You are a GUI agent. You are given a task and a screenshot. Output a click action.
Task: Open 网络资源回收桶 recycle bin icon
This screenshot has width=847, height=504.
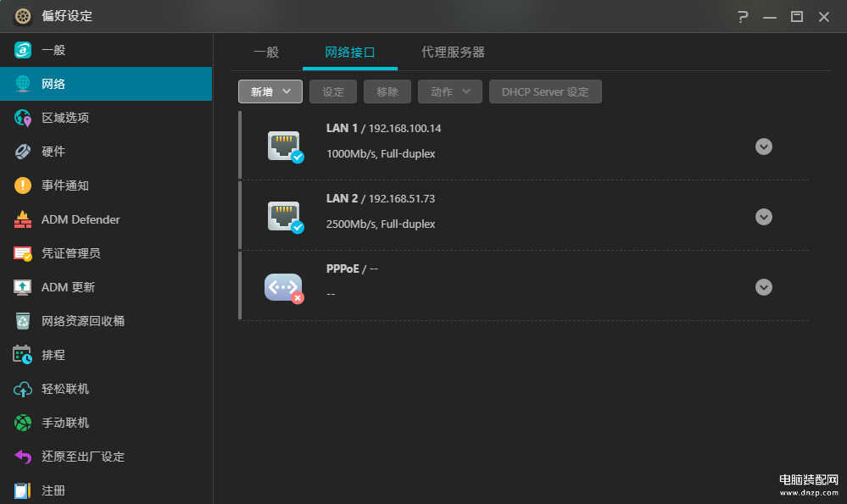coord(23,321)
